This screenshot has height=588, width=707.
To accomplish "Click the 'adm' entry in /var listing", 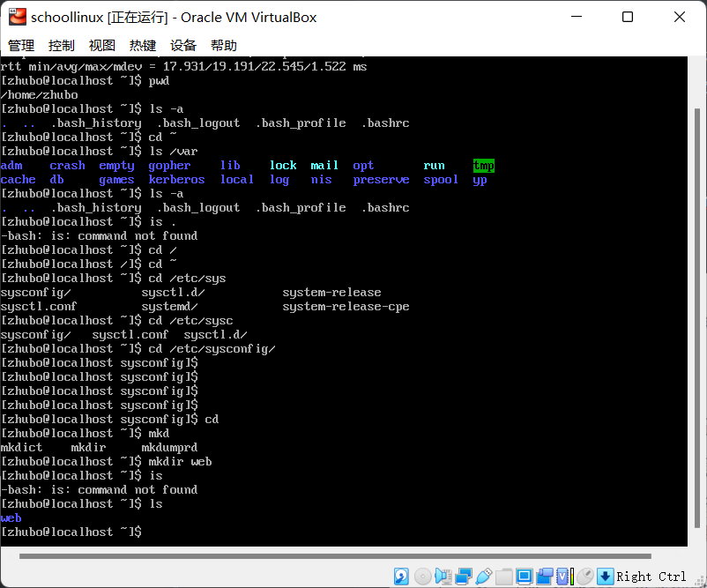I will click(11, 166).
